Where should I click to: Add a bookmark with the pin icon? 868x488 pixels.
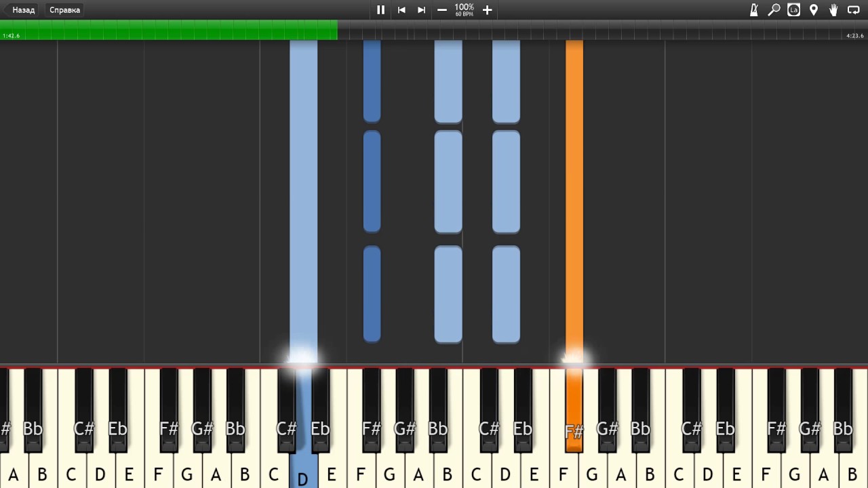pos(814,10)
